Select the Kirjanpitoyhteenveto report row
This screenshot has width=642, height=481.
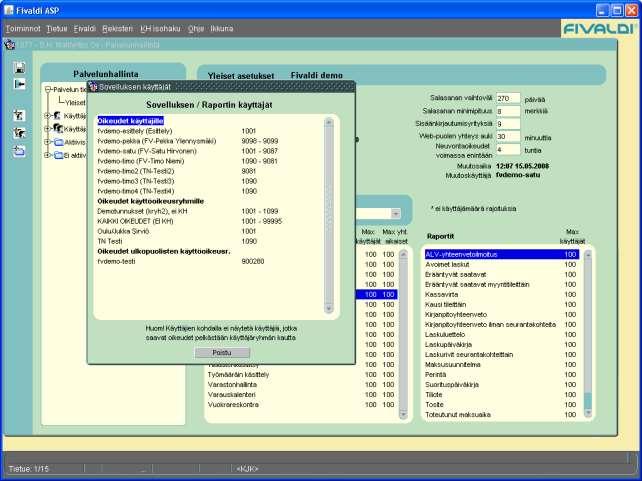[x=502, y=314]
